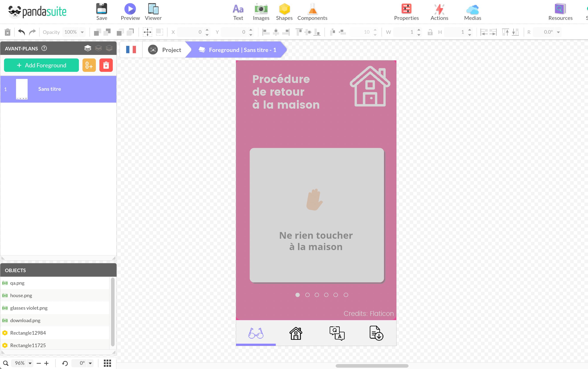Click the undo arrow
The width and height of the screenshot is (588, 369).
[x=21, y=32]
